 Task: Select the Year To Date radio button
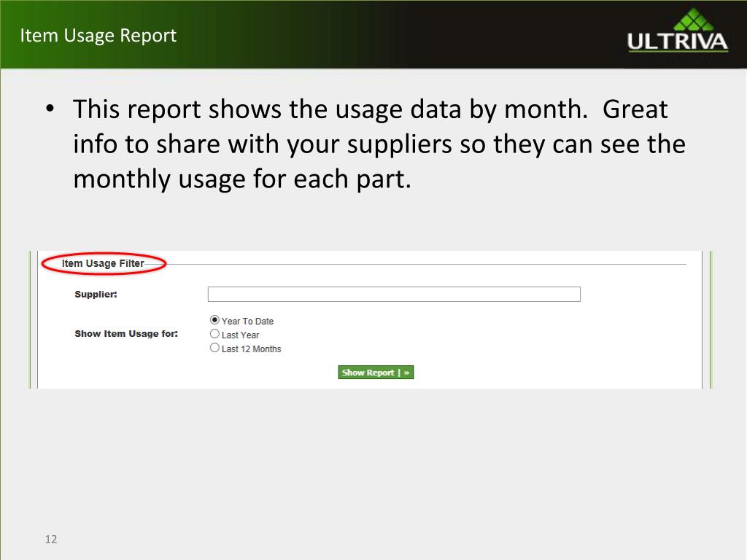click(215, 320)
